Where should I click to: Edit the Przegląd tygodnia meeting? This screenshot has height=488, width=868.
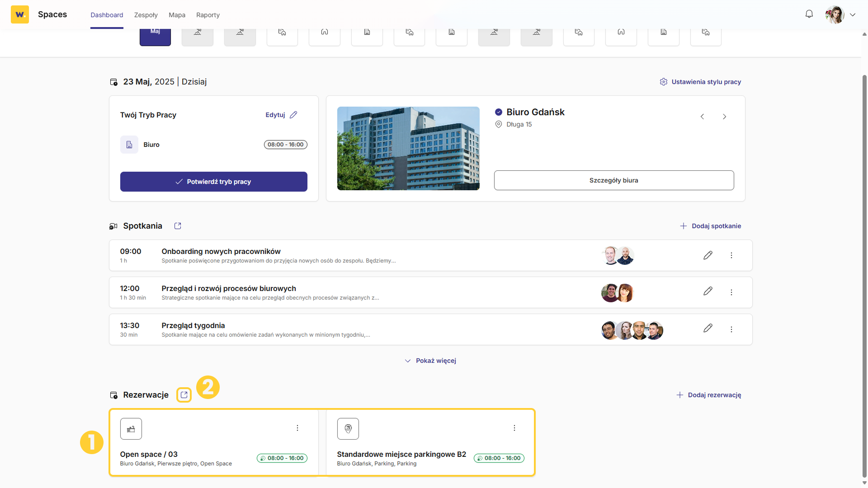coord(708,328)
